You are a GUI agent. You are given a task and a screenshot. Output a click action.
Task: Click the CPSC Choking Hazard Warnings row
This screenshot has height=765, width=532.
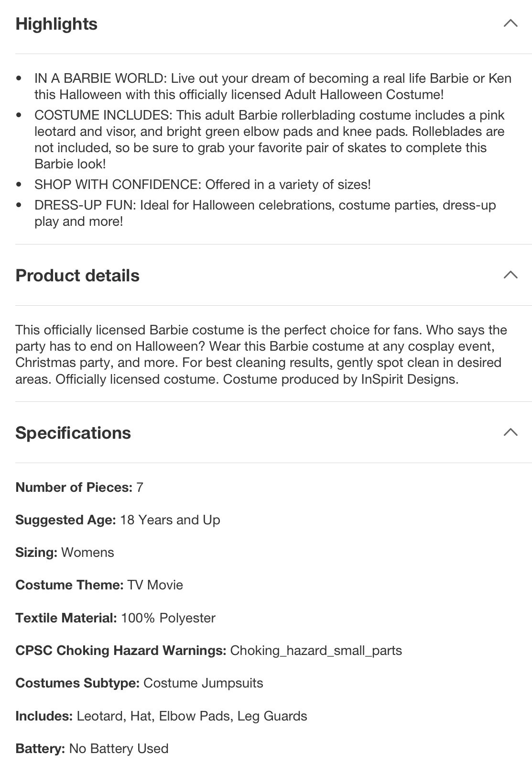point(208,650)
